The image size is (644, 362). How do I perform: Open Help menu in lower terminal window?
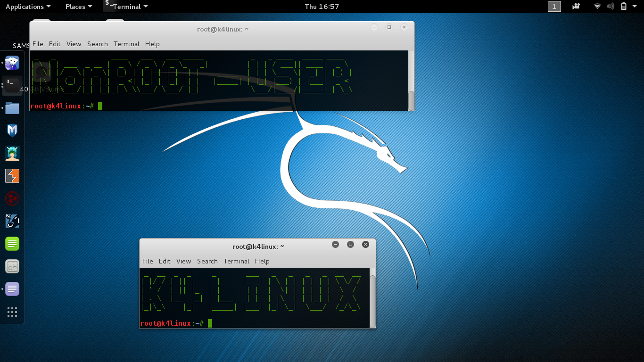coord(262,261)
